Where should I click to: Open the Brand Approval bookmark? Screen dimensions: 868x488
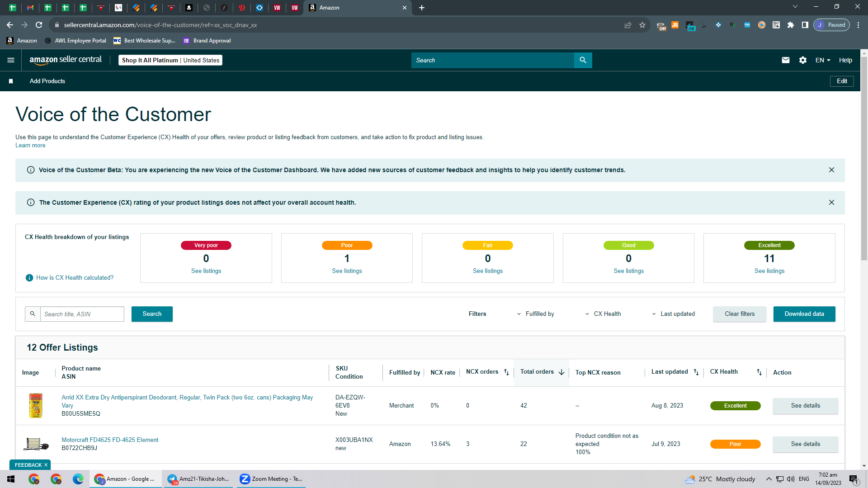207,41
